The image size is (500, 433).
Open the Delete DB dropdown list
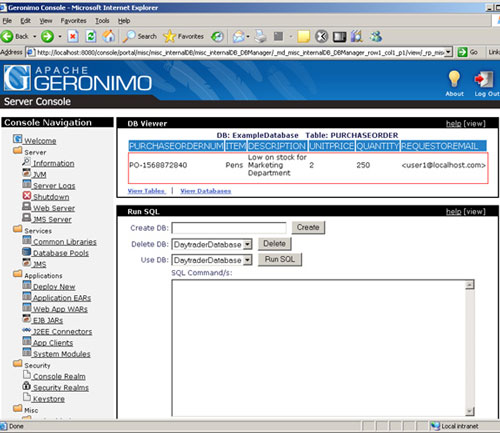point(247,244)
